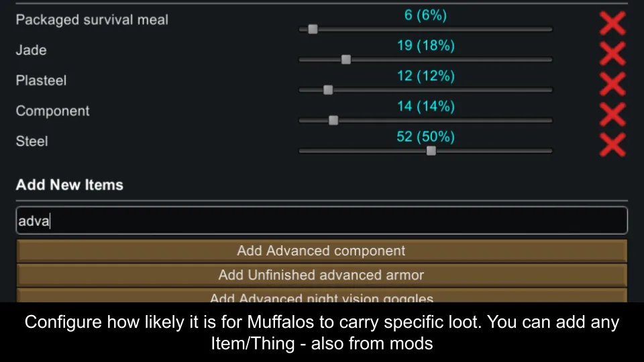
Task: Click the Plasteel item name label
Action: (42, 80)
